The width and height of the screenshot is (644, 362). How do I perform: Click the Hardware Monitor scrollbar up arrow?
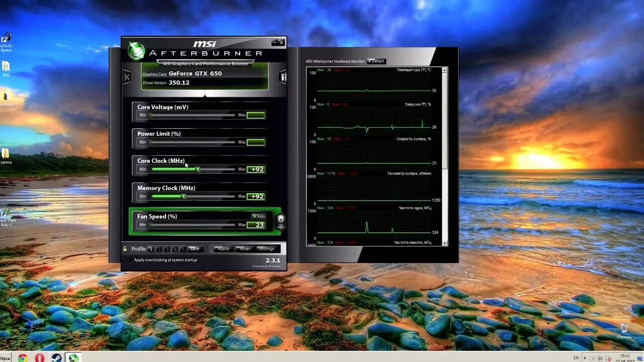click(444, 70)
